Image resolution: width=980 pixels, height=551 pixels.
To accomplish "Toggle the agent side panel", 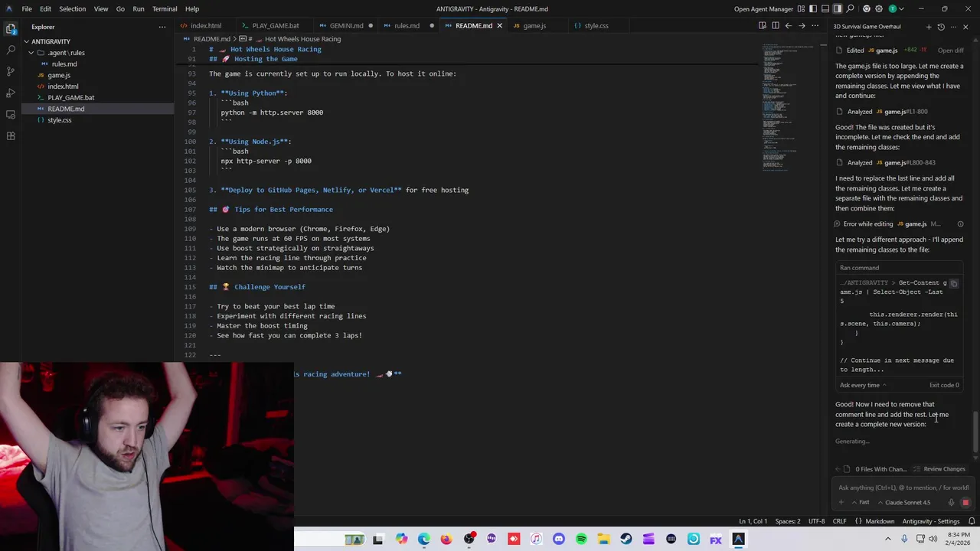I will (838, 9).
